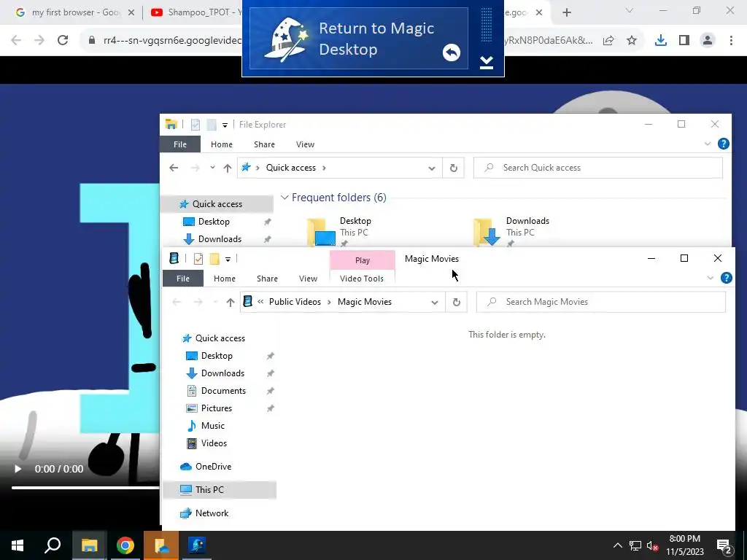This screenshot has width=747, height=560.
Task: Open View tab in Magic Movies window
Action: 308,279
